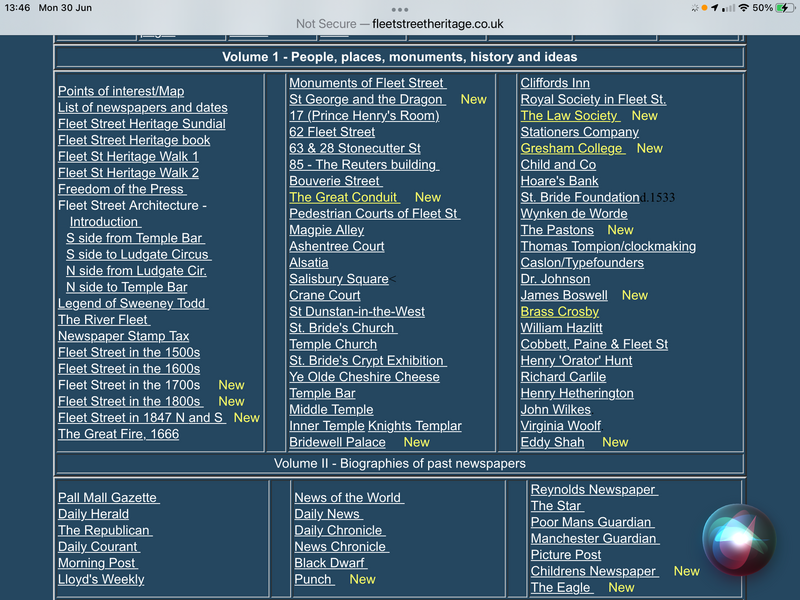The width and height of the screenshot is (800, 600).
Task: Open 85 - The Reuters building
Action: [364, 165]
